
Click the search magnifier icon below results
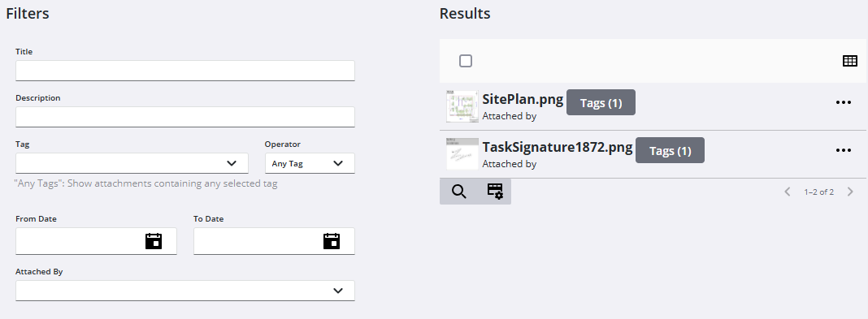click(x=458, y=192)
